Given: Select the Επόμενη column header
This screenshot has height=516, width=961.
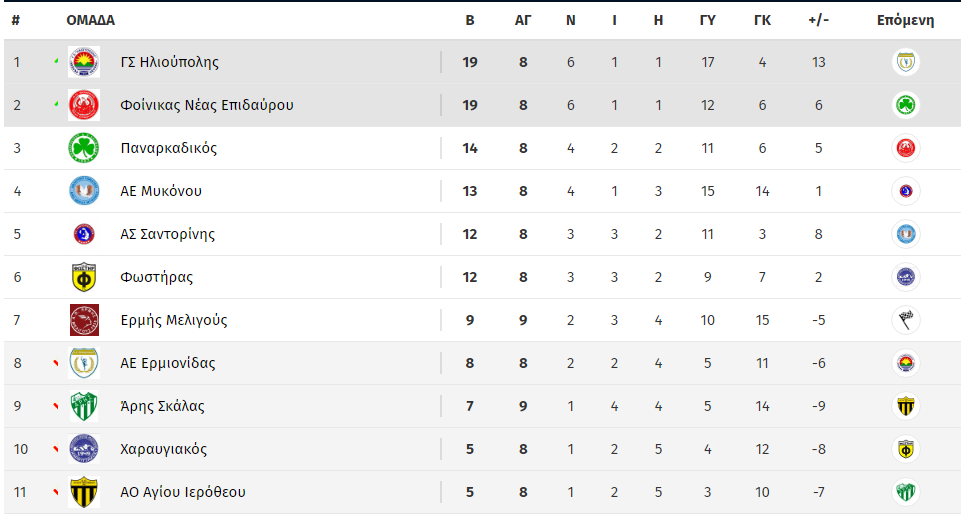Looking at the screenshot, I should (x=905, y=20).
